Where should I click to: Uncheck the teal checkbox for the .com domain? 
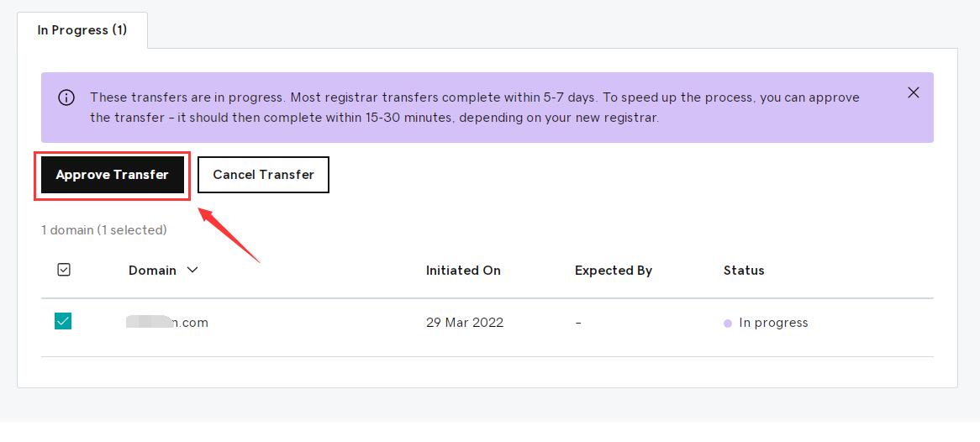63,321
